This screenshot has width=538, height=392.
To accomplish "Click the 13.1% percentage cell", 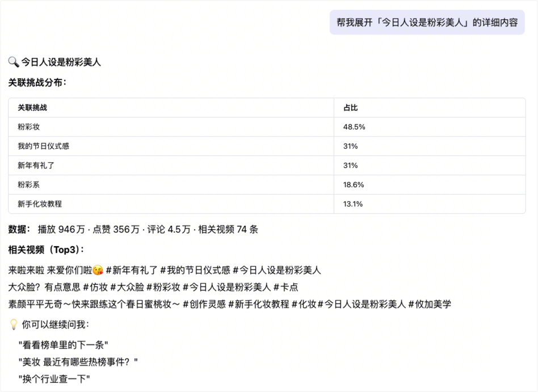I will pos(353,204).
